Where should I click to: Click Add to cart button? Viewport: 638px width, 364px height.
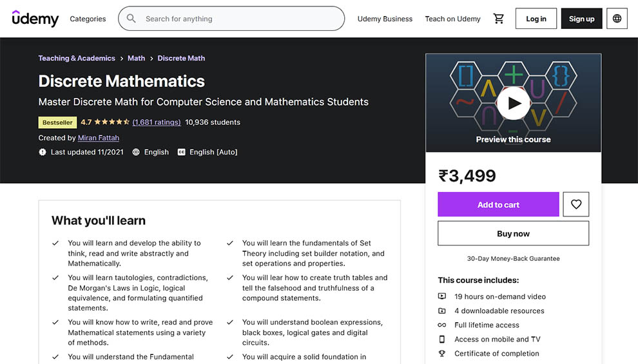pyautogui.click(x=498, y=204)
